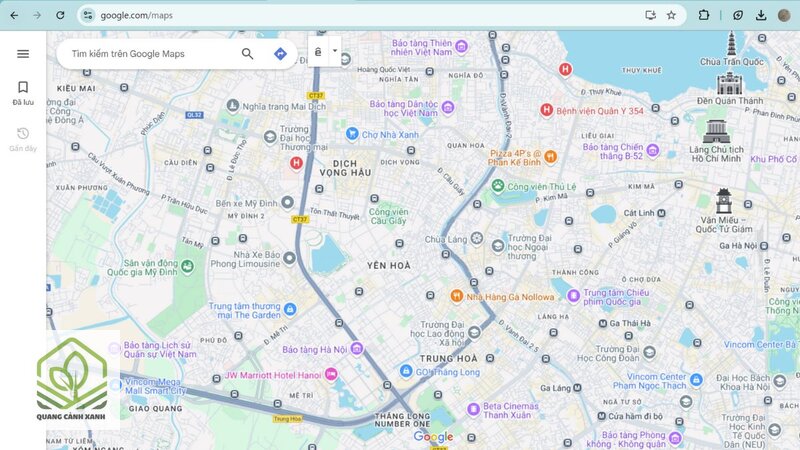
Task: Go back with browser back arrow
Action: click(14, 15)
